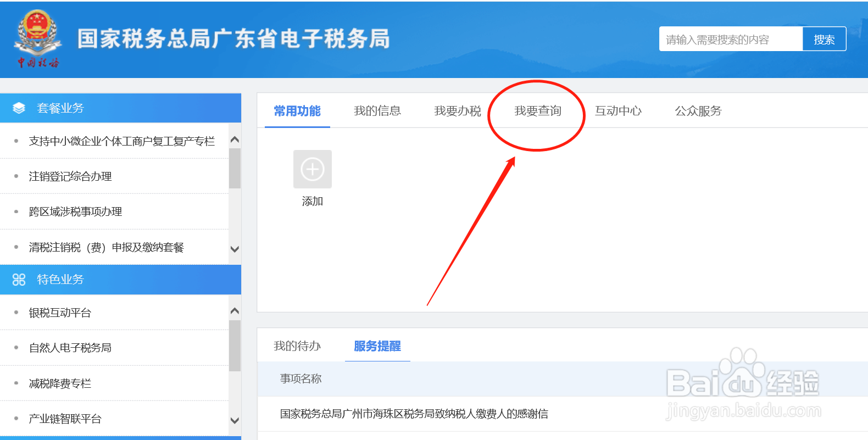
Task: Open 银税互动平台
Action: pos(60,313)
